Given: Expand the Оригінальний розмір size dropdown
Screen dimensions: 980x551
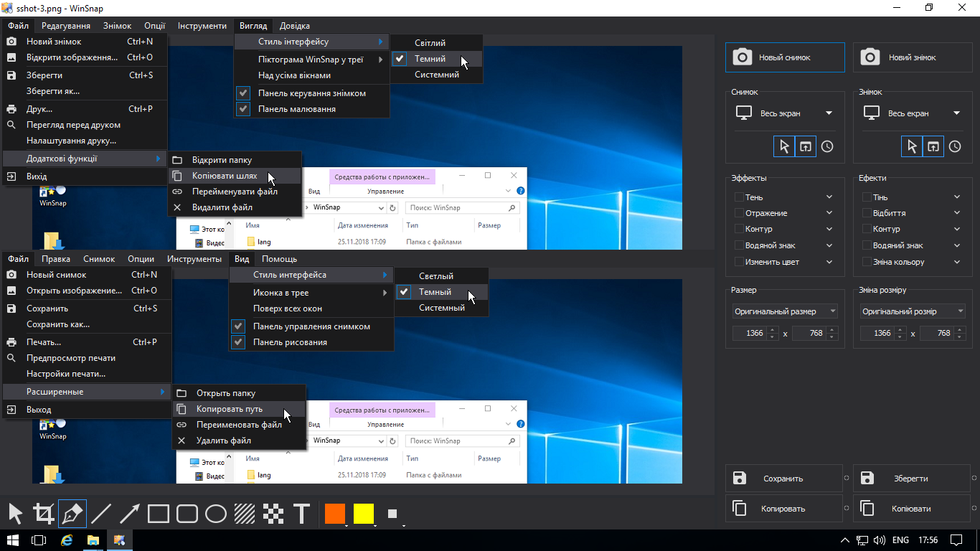Looking at the screenshot, I should [x=913, y=311].
